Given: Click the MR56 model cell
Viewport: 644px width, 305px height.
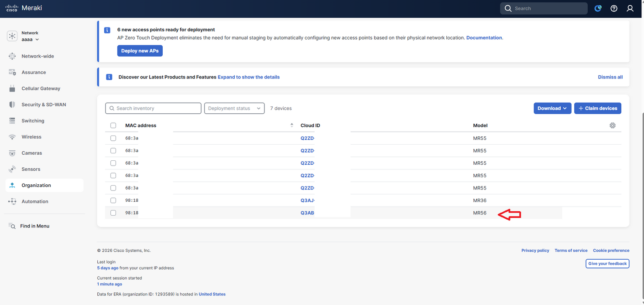Looking at the screenshot, I should pos(480,213).
